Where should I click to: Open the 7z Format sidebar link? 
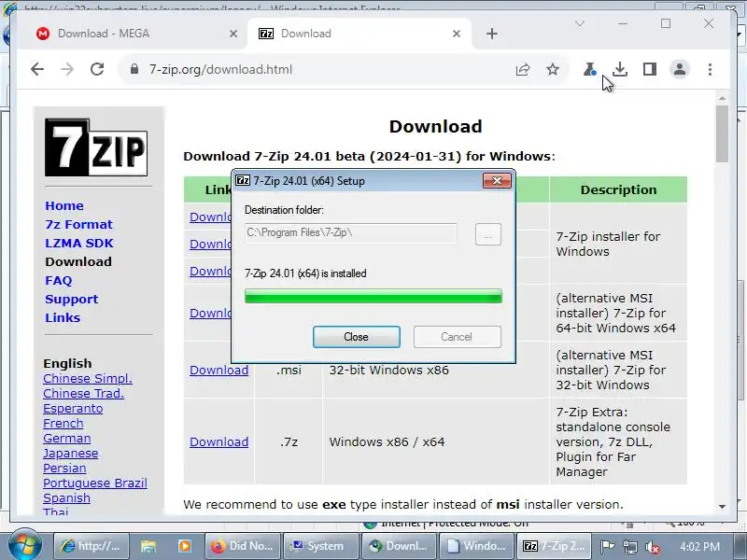pyautogui.click(x=79, y=224)
